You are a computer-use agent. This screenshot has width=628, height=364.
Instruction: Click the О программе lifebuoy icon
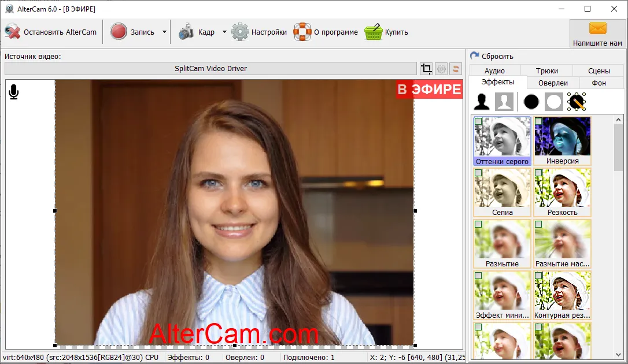pyautogui.click(x=302, y=32)
